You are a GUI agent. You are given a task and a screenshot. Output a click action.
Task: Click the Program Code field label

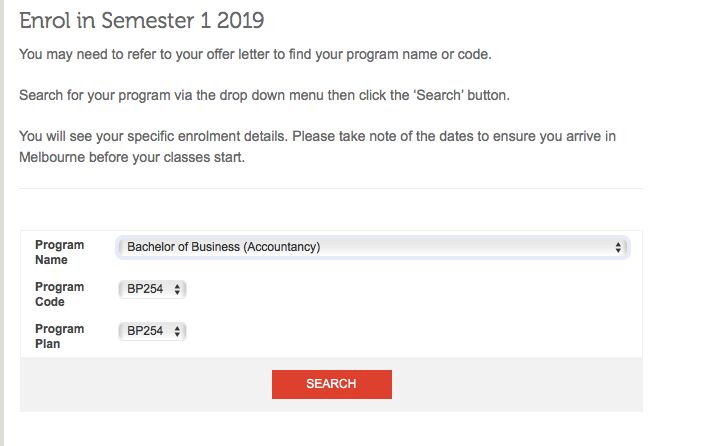60,294
